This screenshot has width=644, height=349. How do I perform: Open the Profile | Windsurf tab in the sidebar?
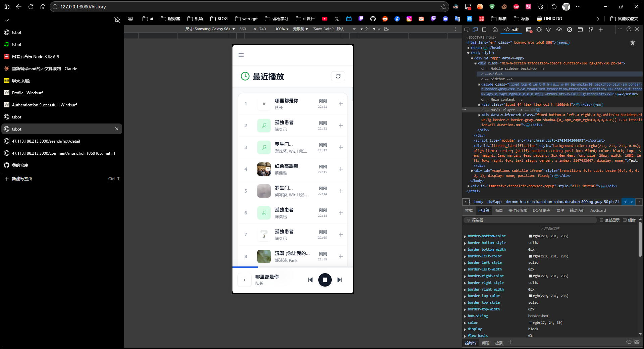click(28, 93)
